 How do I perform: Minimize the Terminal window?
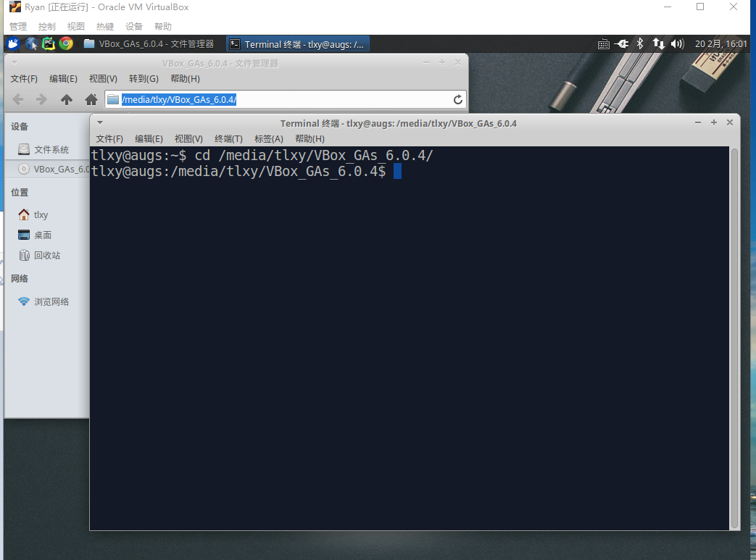pyautogui.click(x=698, y=122)
